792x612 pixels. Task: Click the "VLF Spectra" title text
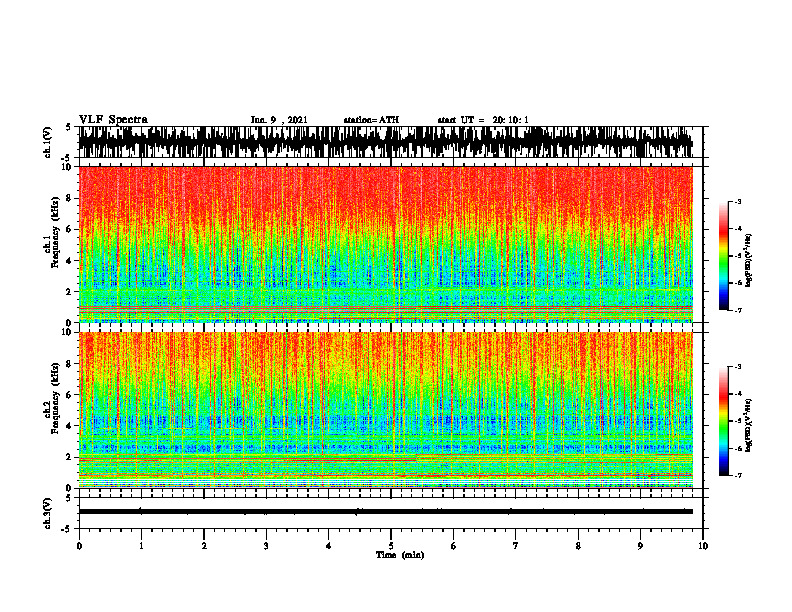[113, 120]
